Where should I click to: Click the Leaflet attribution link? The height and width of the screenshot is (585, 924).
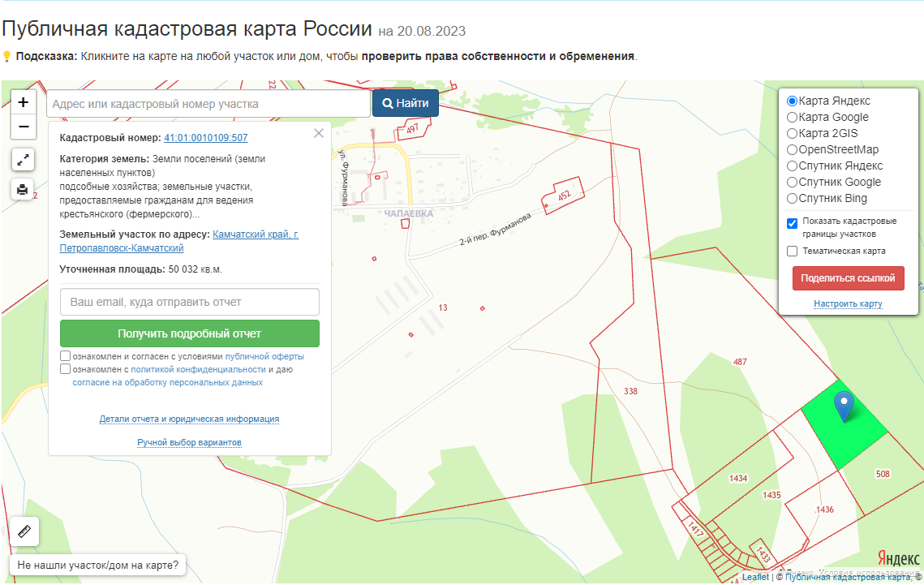coord(755,578)
